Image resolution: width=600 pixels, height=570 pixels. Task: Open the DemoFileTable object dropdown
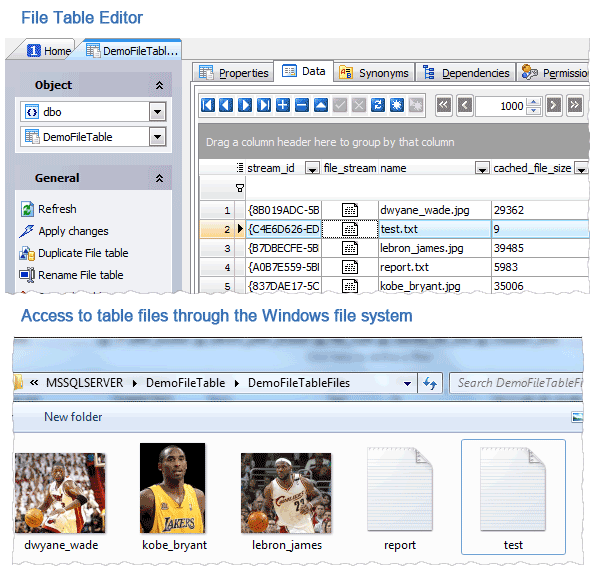pyautogui.click(x=157, y=137)
